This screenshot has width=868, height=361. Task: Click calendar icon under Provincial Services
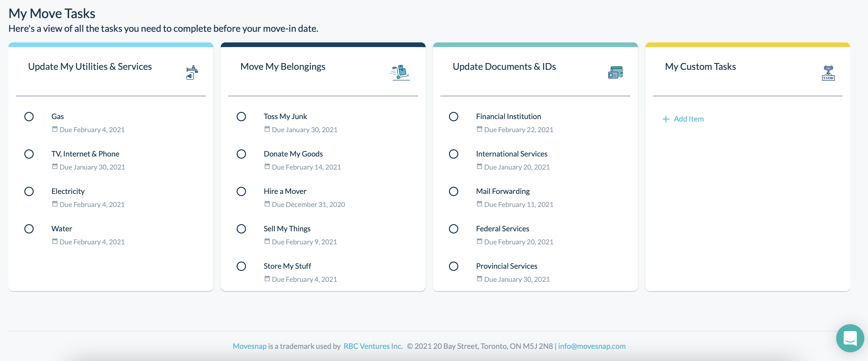pos(479,279)
